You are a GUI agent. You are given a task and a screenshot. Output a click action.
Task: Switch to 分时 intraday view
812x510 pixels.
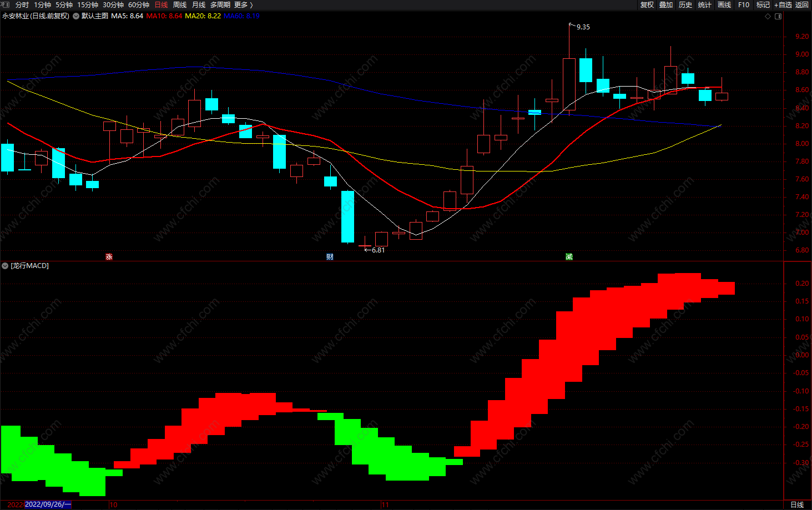pyautogui.click(x=22, y=4)
